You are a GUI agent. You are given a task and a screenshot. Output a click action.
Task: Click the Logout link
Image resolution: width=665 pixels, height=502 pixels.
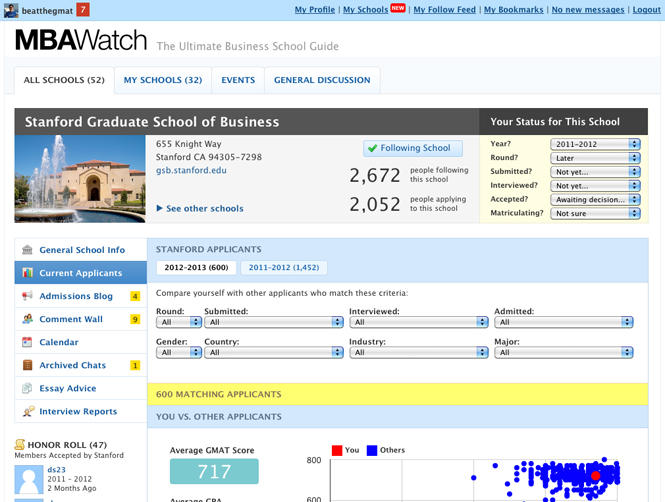coord(646,10)
